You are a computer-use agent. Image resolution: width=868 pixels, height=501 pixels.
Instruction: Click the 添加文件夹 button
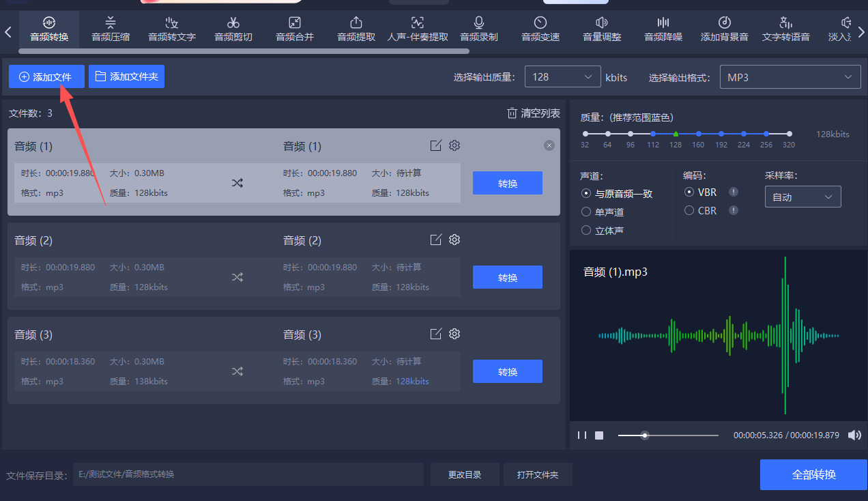tap(126, 76)
